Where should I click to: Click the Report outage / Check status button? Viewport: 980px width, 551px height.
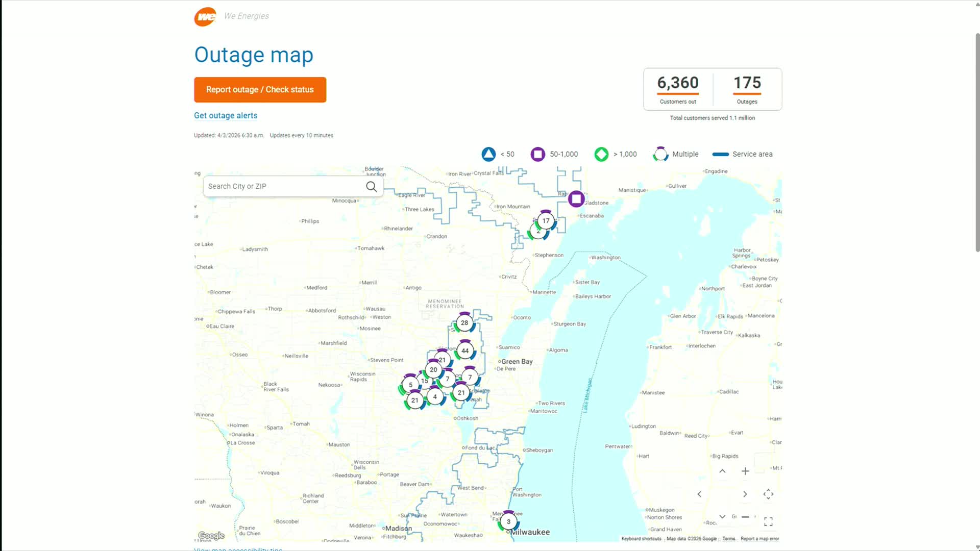click(x=260, y=90)
